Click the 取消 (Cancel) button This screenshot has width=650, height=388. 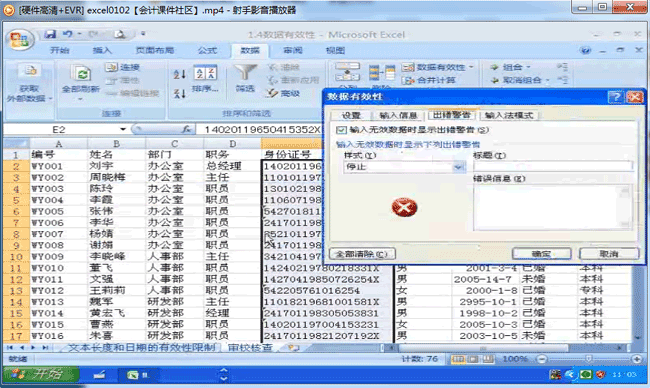[x=609, y=254]
